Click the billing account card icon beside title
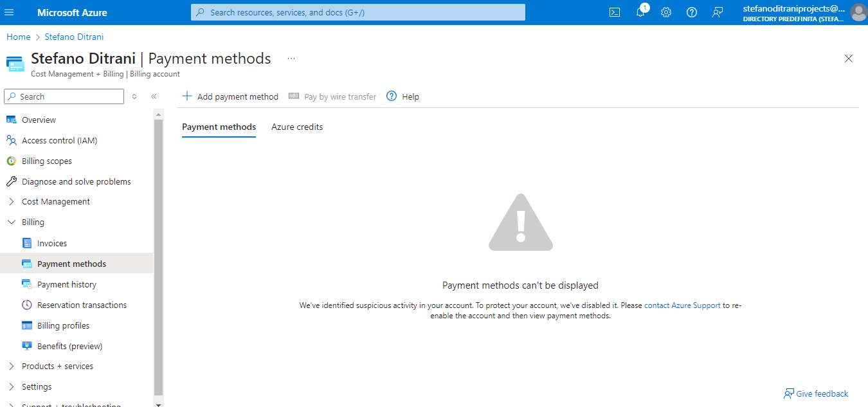Viewport: 868px width, 407px height. (15, 64)
